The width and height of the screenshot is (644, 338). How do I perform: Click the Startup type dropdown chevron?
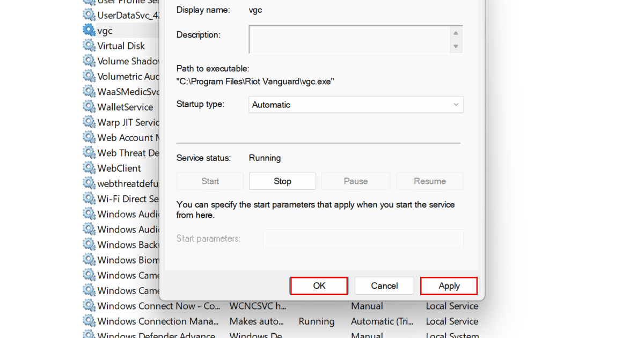pyautogui.click(x=456, y=105)
